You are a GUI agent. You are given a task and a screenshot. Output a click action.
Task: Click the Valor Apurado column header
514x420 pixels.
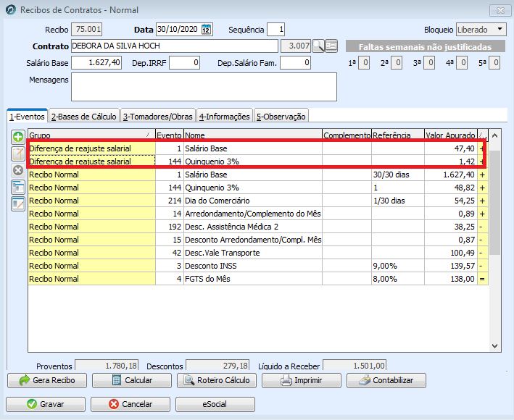451,135
